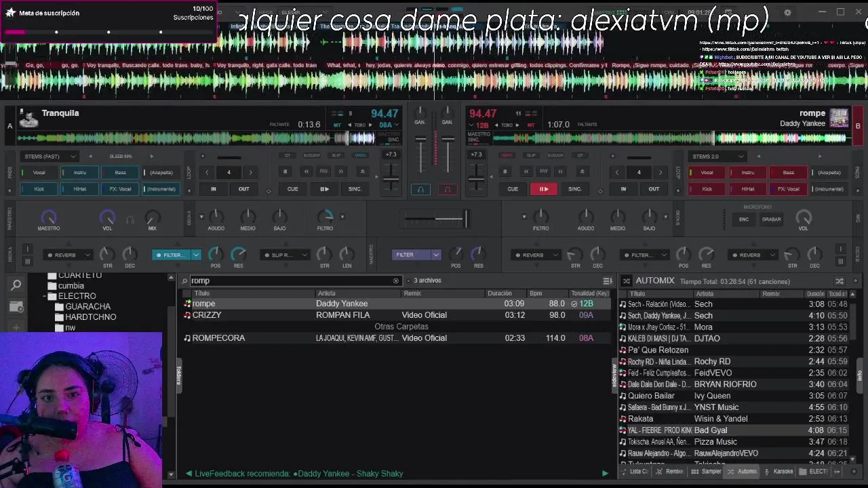Screen dimensions: 868x488
Task: Double loop length on deck A
Action: pos(250,172)
